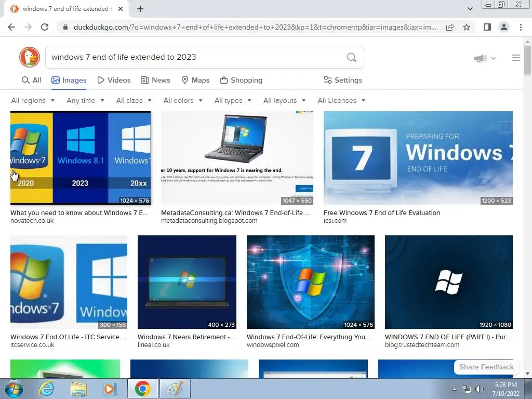Visit blog.trustedtechteam.com source link
The height and width of the screenshot is (399, 532).
tap(422, 345)
